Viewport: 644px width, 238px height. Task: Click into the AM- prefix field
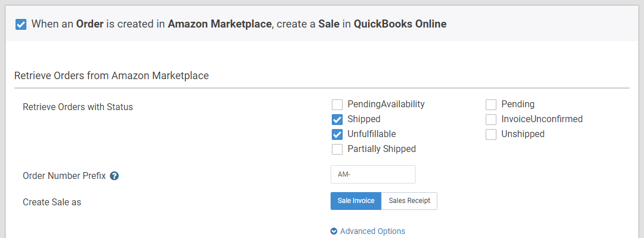(373, 174)
